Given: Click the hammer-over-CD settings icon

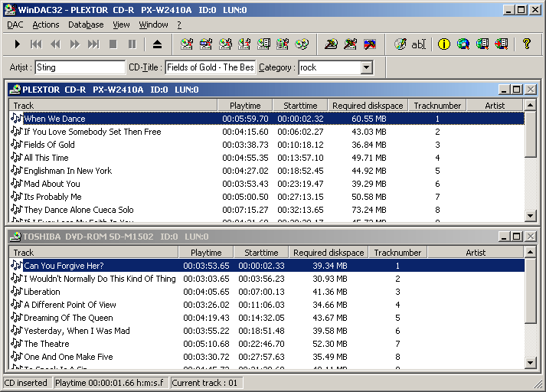Looking at the screenshot, I should tap(331, 44).
